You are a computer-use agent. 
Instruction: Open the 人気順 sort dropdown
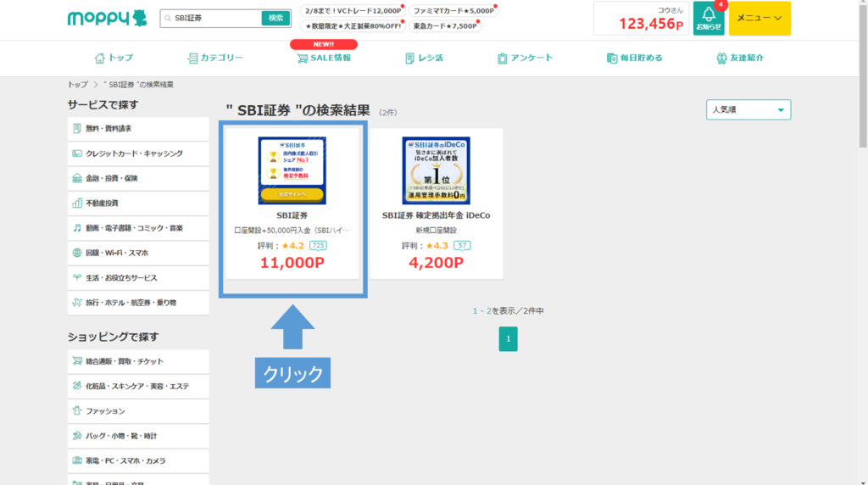[748, 109]
